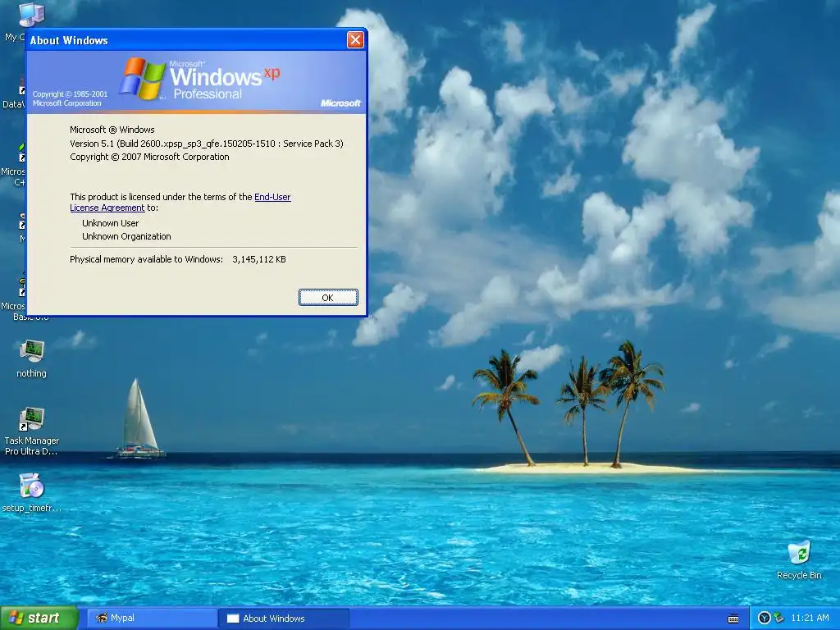Select the Task Manager Pro Ultra shortcut

point(32,431)
